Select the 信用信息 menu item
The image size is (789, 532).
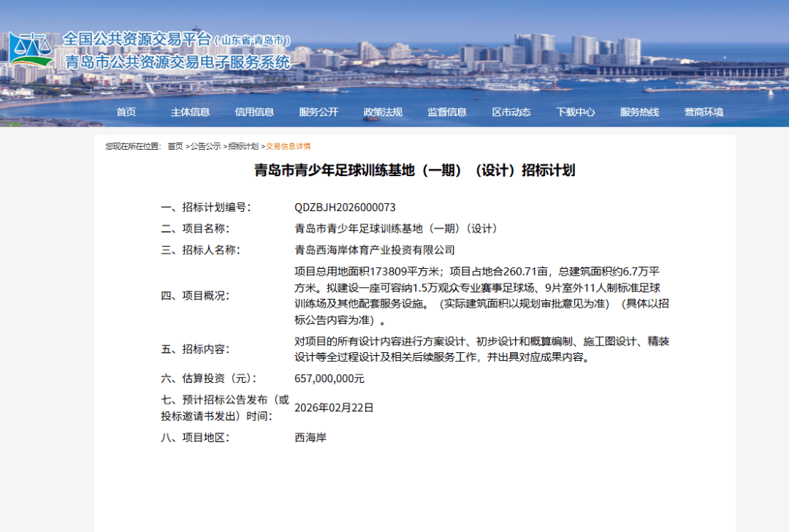click(254, 112)
